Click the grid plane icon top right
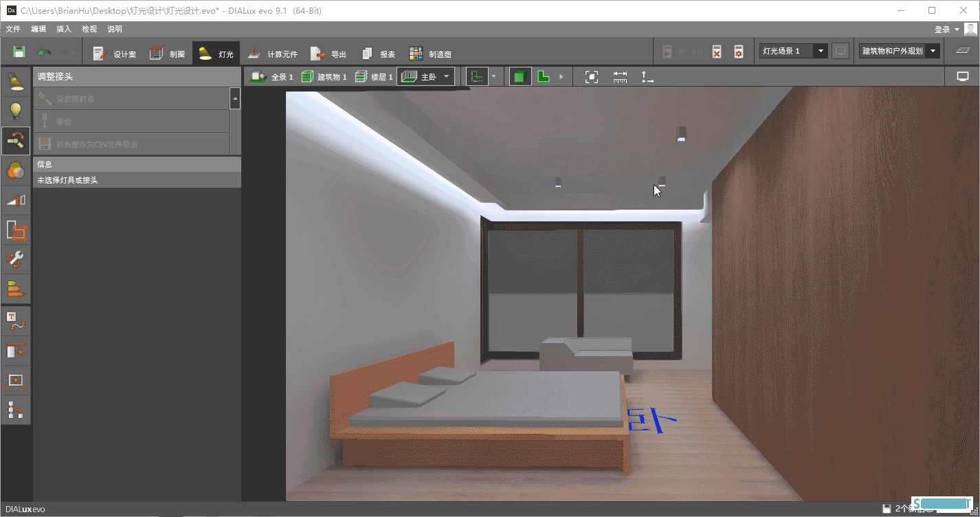Image resolution: width=980 pixels, height=517 pixels. [x=962, y=51]
